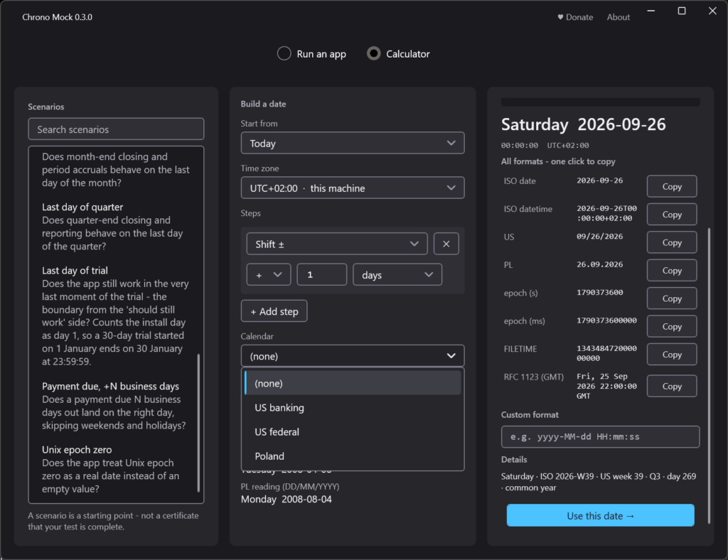Copy the ISO date value

tap(672, 186)
